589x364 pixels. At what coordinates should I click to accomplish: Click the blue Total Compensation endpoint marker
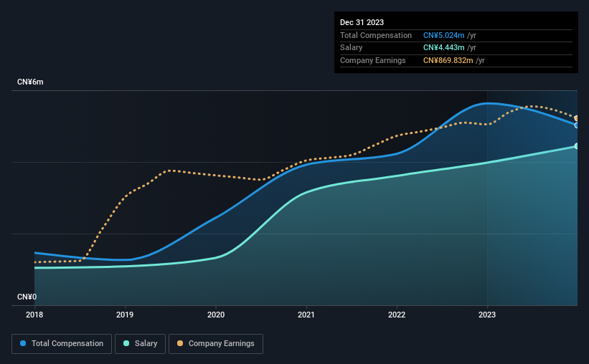click(576, 125)
